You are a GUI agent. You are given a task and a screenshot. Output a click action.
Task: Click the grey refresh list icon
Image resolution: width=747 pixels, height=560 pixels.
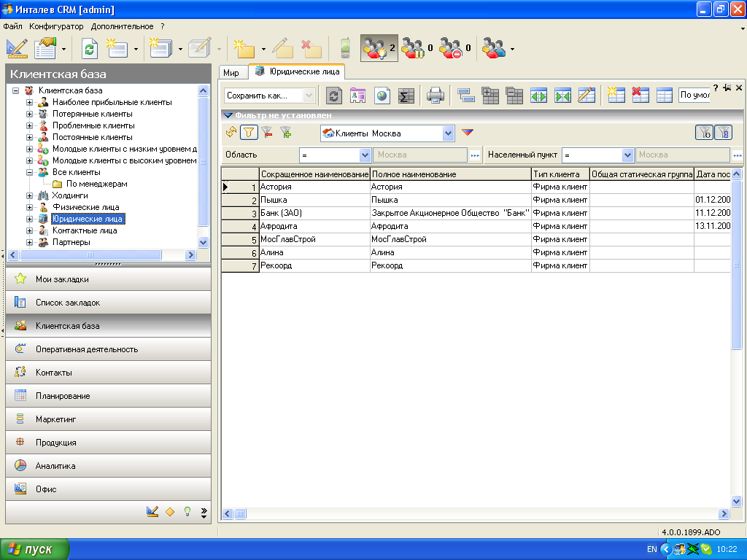pos(333,96)
